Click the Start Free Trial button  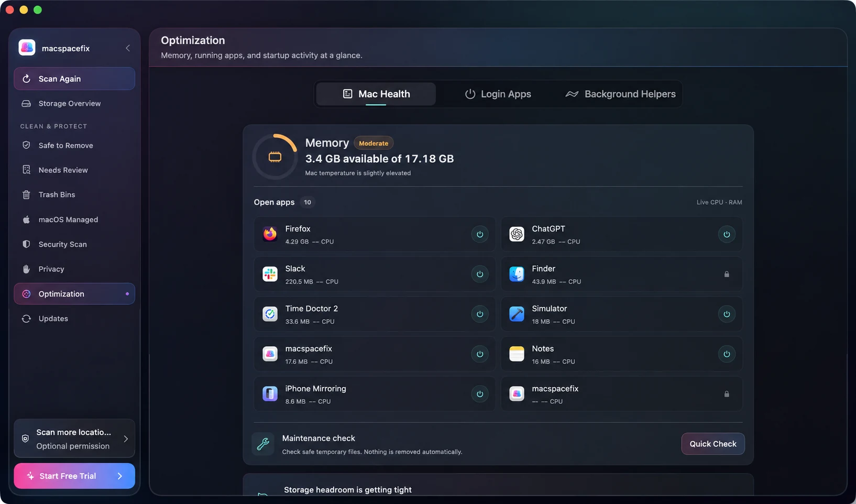74,476
